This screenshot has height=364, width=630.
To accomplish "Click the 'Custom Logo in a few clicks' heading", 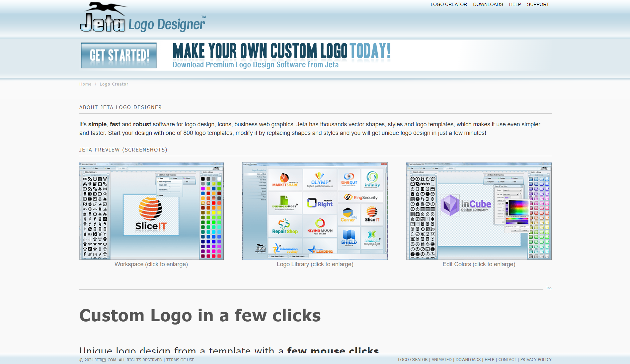I will click(200, 315).
